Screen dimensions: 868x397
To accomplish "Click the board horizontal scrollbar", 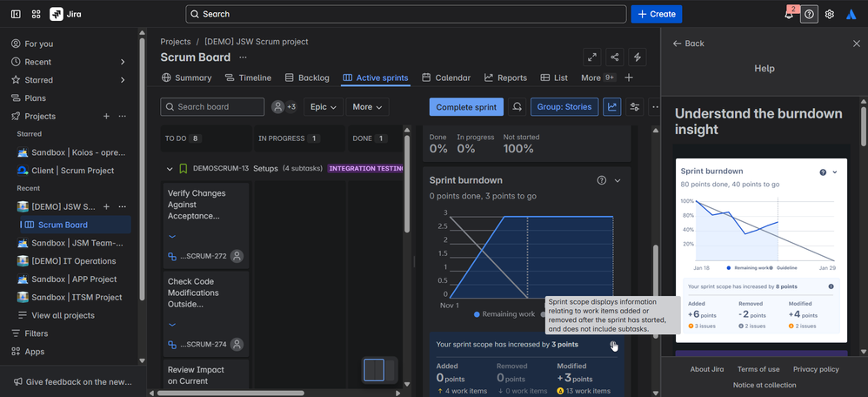I will tap(230, 394).
